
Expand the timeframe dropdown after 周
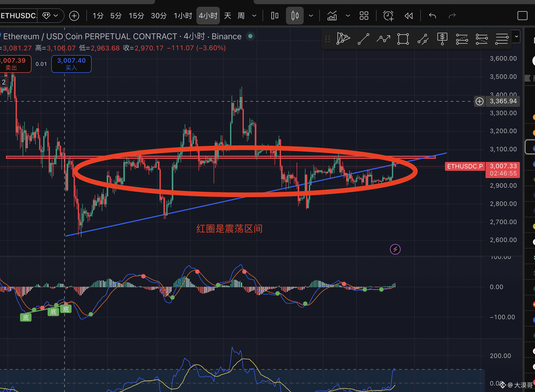[x=254, y=16]
